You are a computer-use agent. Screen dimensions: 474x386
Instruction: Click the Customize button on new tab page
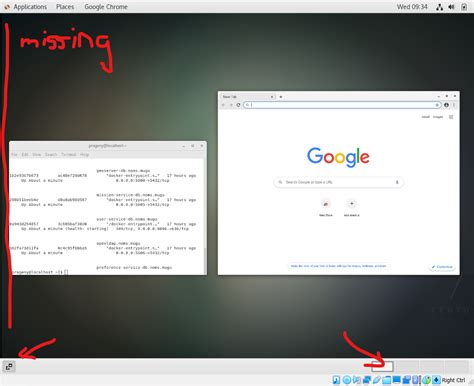point(442,267)
